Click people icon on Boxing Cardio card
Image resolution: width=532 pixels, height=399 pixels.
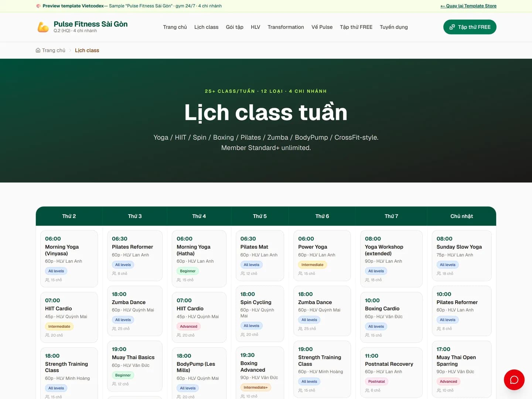pyautogui.click(x=367, y=335)
